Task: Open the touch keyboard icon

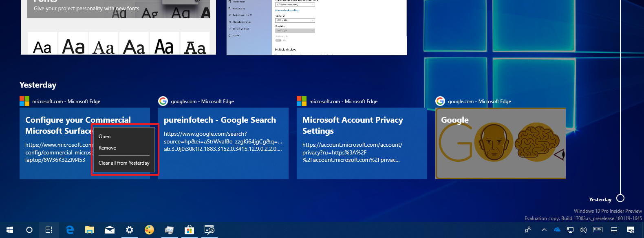Action: pos(598,230)
